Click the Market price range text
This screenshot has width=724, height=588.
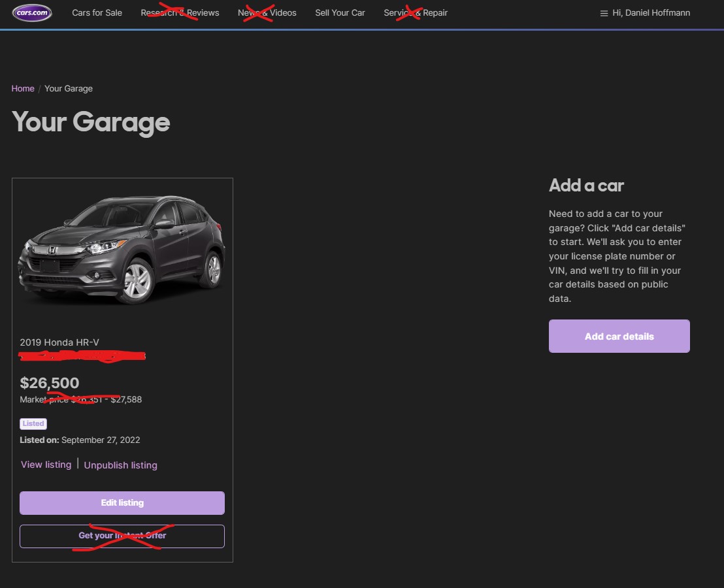coord(81,400)
